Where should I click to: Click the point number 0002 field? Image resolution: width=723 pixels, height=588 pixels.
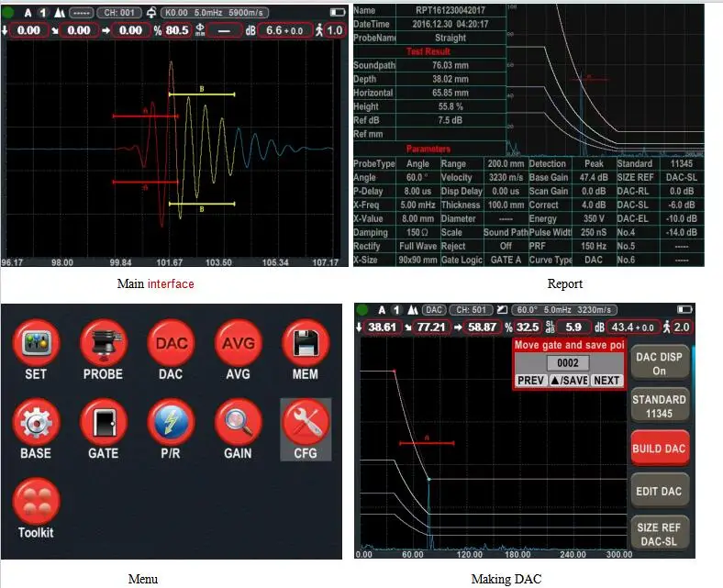(568, 363)
